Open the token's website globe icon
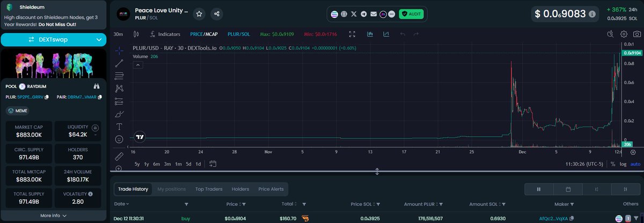 (x=344, y=14)
